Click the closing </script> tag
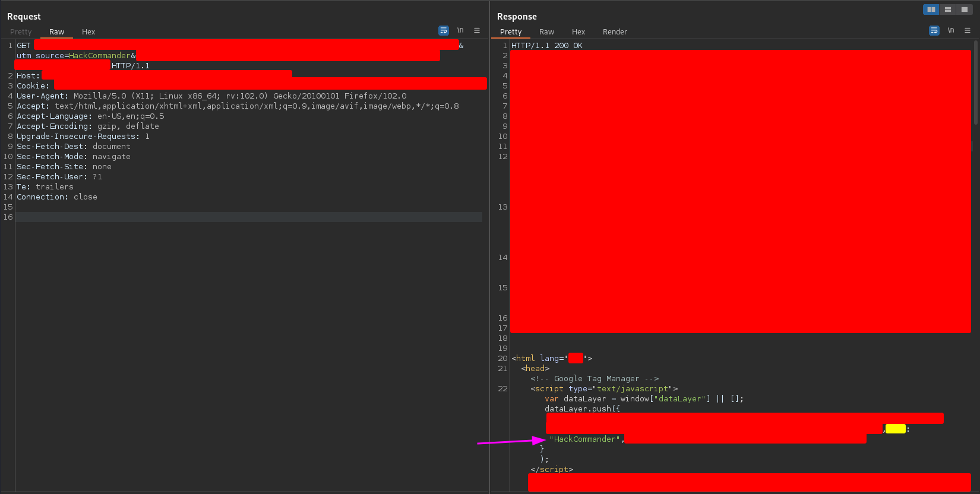The width and height of the screenshot is (980, 494). [552, 470]
